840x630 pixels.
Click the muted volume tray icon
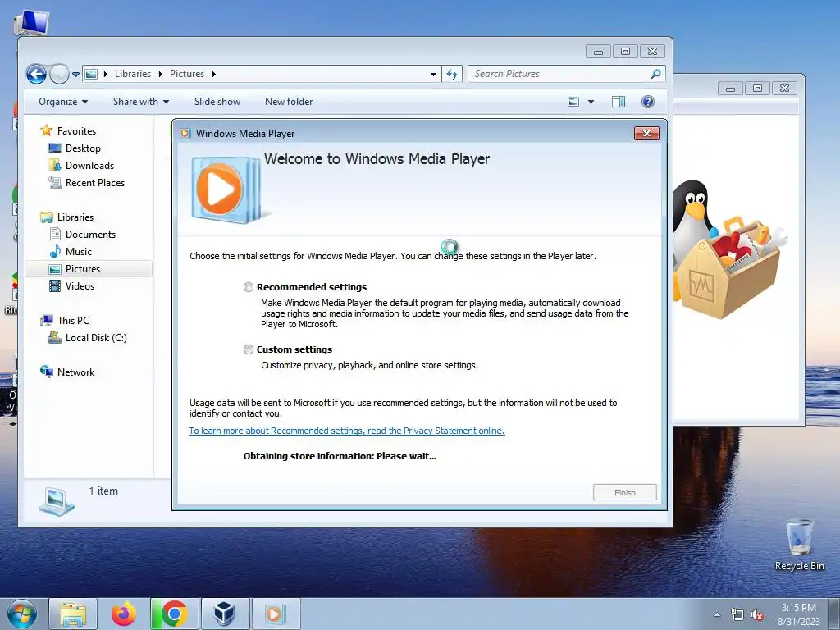pos(757,615)
